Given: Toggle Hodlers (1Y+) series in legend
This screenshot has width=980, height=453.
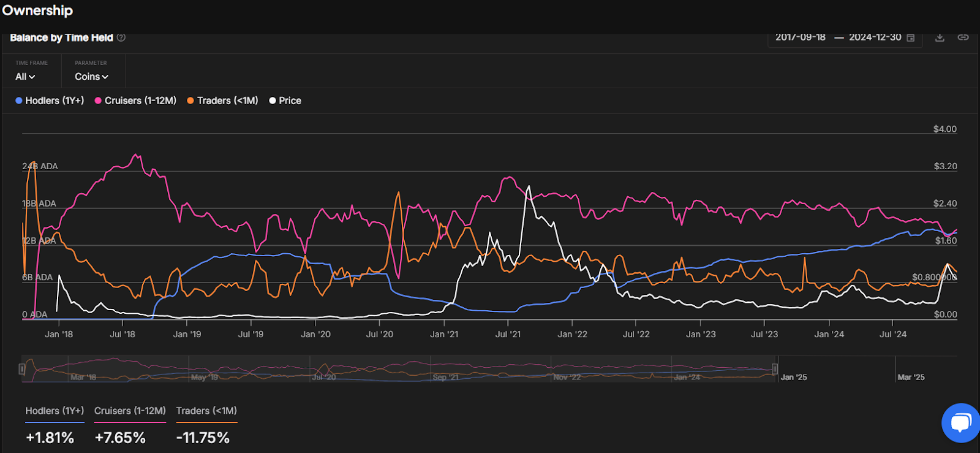Looking at the screenshot, I should point(50,101).
